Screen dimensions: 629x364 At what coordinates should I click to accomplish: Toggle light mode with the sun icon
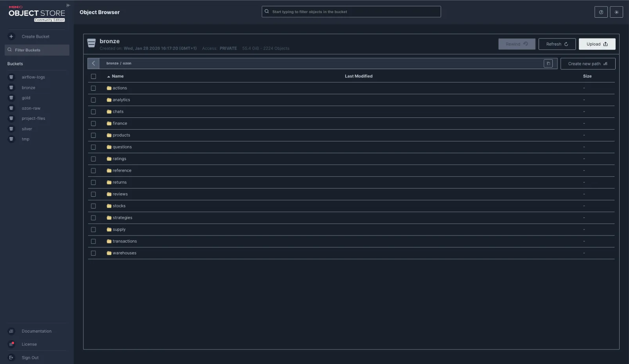coord(616,12)
